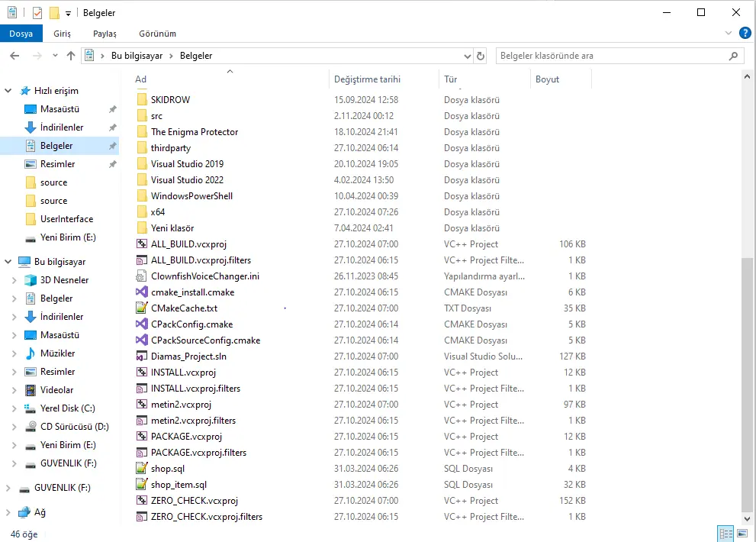Select the ALL_BUILD.vcxproj file icon
Viewport: 756px width, 542px height.
142,244
